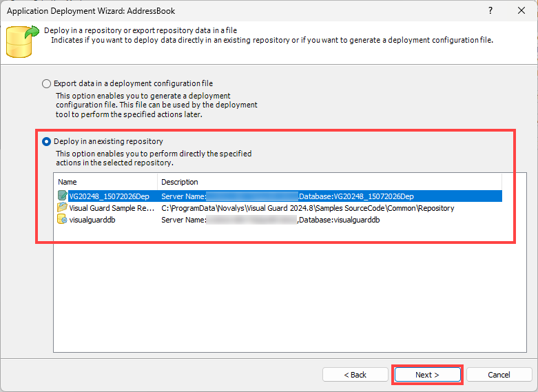Click the Cancel button
The image size is (538, 392).
tap(499, 375)
